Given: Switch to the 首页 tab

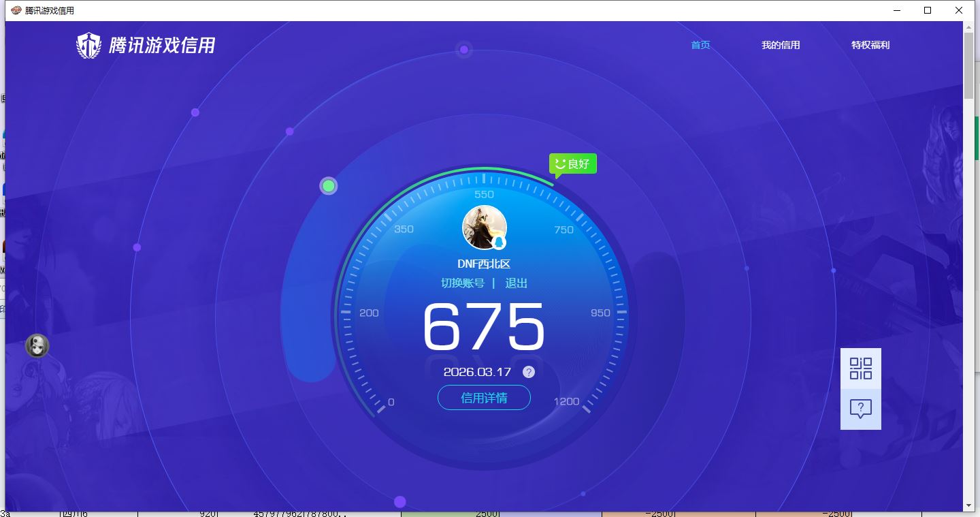Looking at the screenshot, I should point(700,45).
